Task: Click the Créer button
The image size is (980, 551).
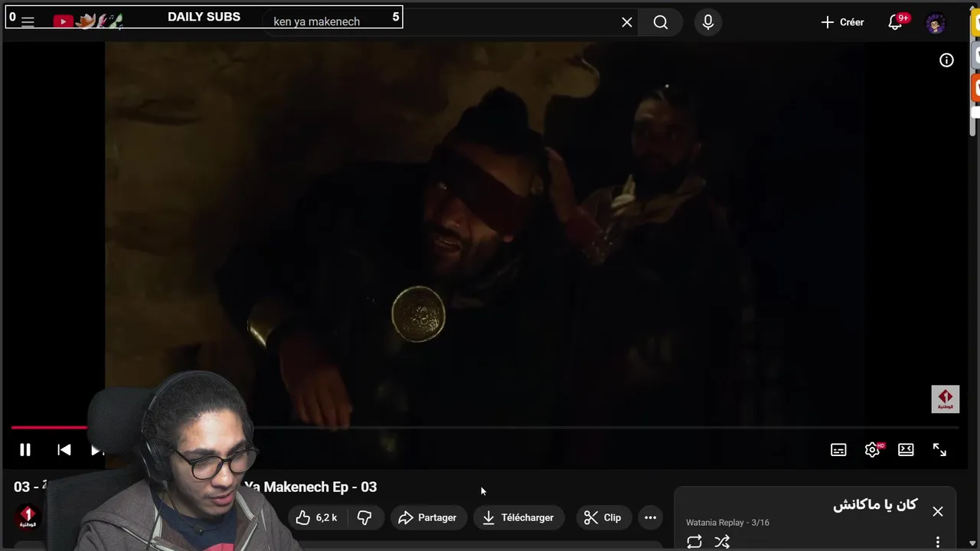Action: (x=842, y=22)
